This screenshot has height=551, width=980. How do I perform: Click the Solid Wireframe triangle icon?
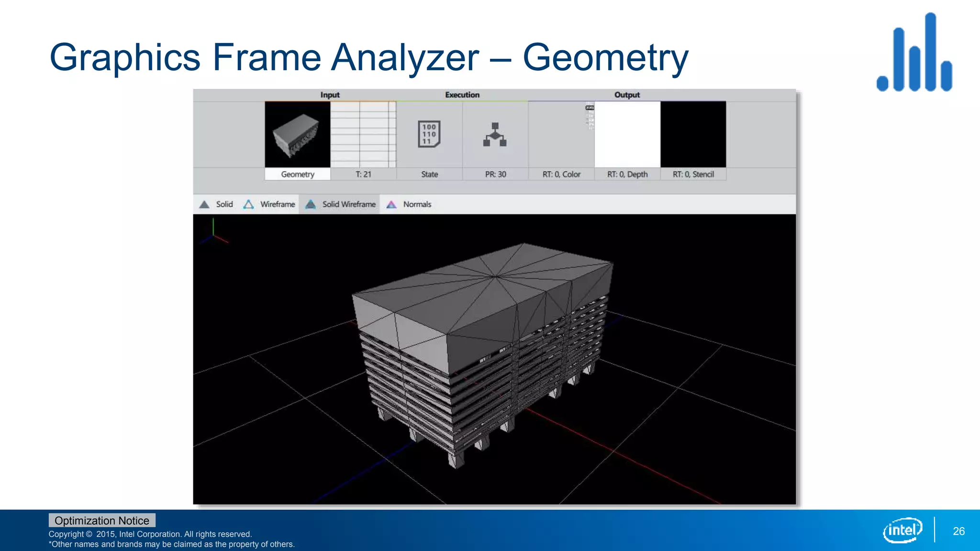(311, 204)
